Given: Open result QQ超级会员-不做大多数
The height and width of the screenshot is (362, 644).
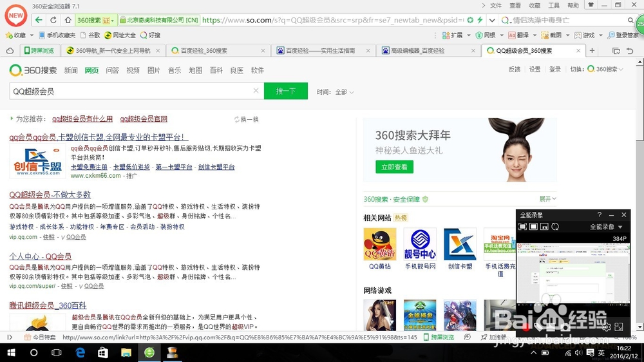Looking at the screenshot, I should (50, 195).
